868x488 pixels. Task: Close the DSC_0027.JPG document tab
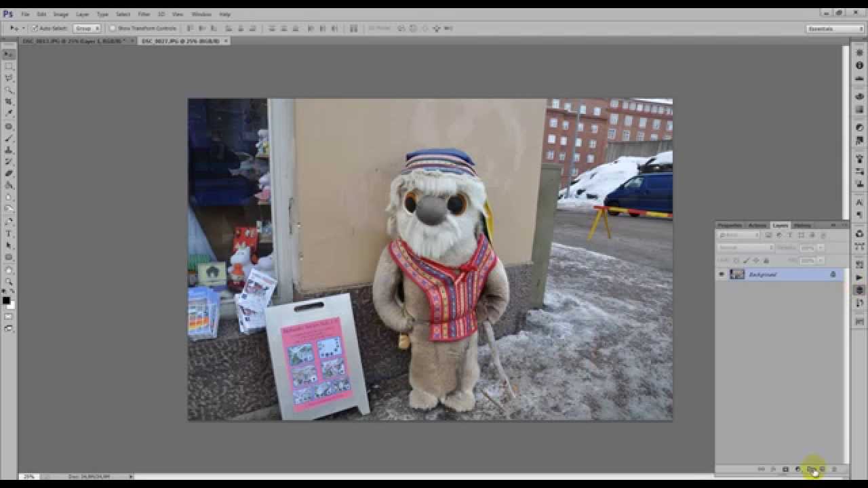point(226,41)
